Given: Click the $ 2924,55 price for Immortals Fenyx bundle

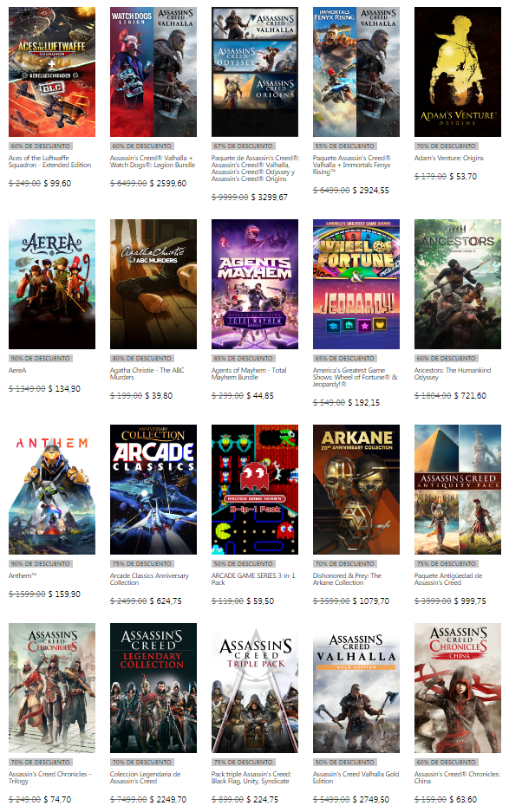Looking at the screenshot, I should (373, 190).
